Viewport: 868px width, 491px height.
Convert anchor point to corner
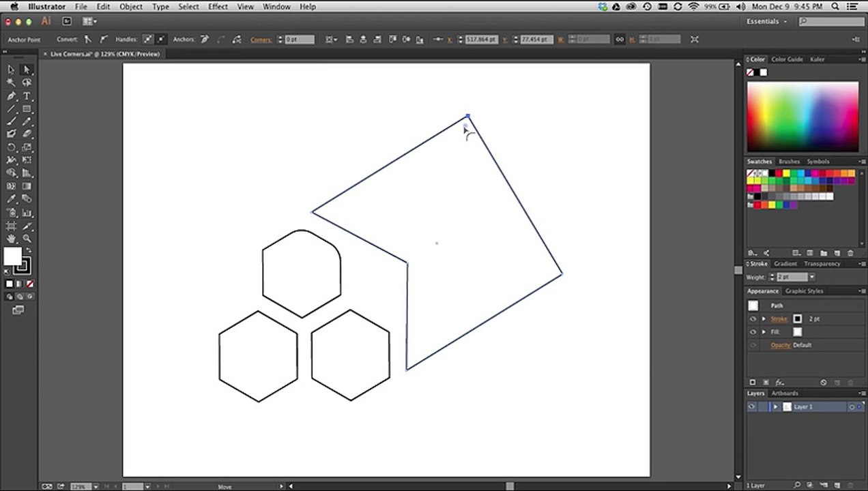(x=87, y=40)
